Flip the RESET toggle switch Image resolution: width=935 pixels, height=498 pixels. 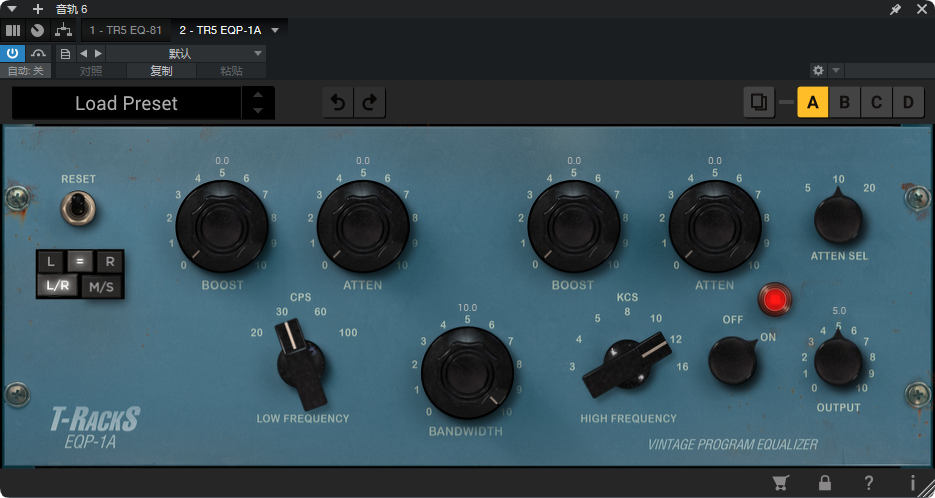78,208
